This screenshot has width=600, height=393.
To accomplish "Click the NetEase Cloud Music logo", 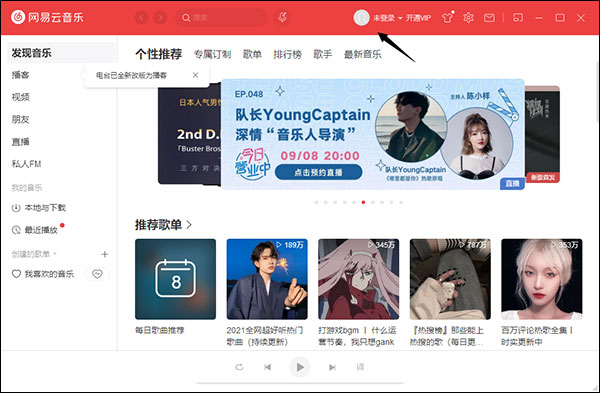I will [47, 17].
